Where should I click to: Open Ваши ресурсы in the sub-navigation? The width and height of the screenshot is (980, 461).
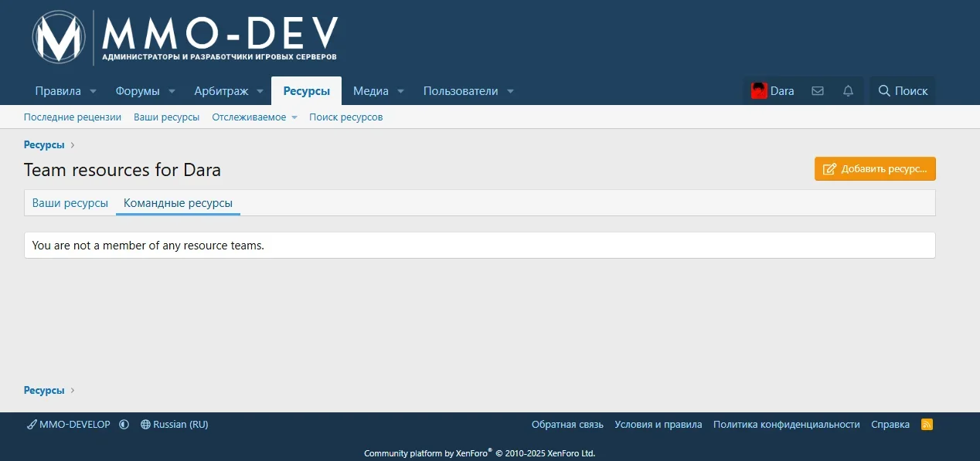point(167,117)
